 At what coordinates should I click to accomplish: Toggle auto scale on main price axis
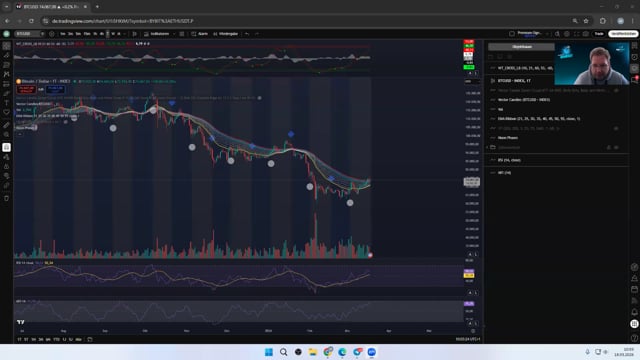pyautogui.click(x=470, y=254)
